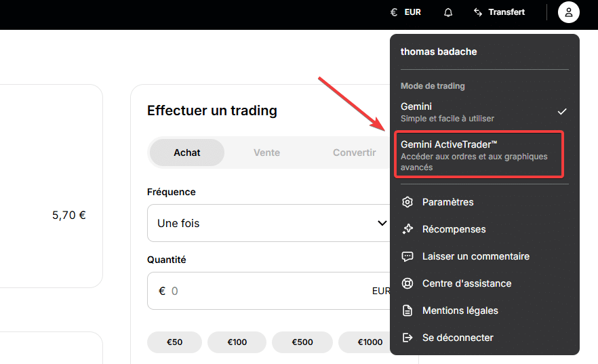The height and width of the screenshot is (364, 598).
Task: Switch to Gemini ActiveTrader mode
Action: click(479, 155)
